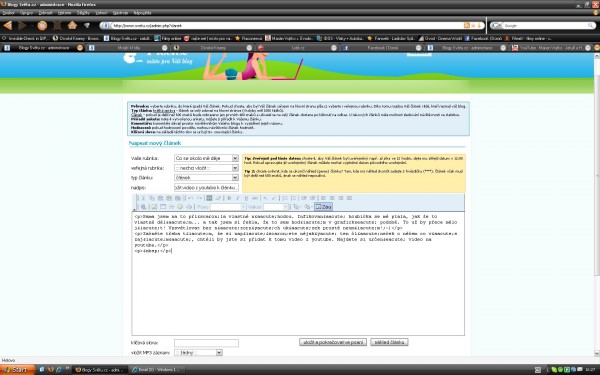Toggle italic formatting in the editor
This screenshot has height=375, width=600.
coord(238,198)
